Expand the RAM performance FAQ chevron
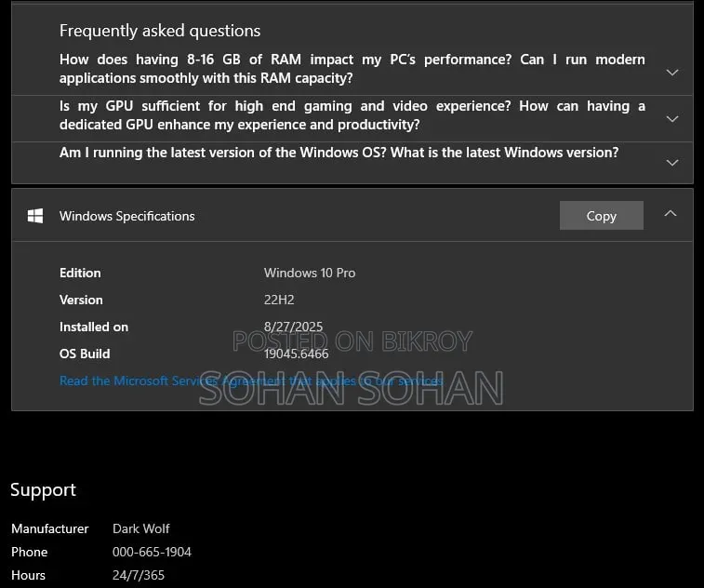The width and height of the screenshot is (704, 588). pyautogui.click(x=672, y=73)
